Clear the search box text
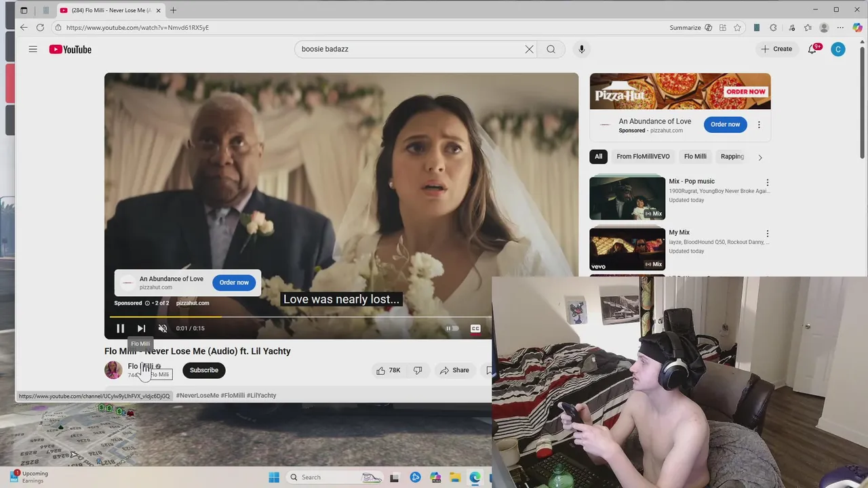868x488 pixels. (x=529, y=49)
